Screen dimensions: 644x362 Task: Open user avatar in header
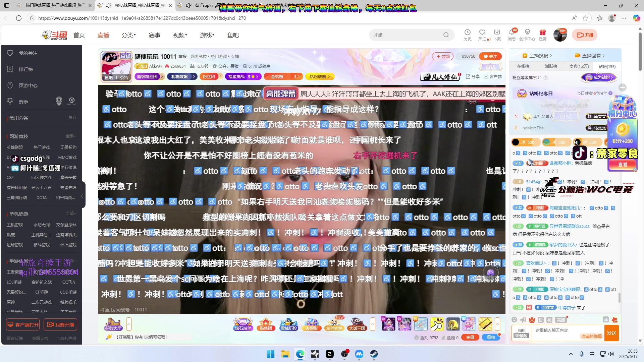tap(560, 35)
